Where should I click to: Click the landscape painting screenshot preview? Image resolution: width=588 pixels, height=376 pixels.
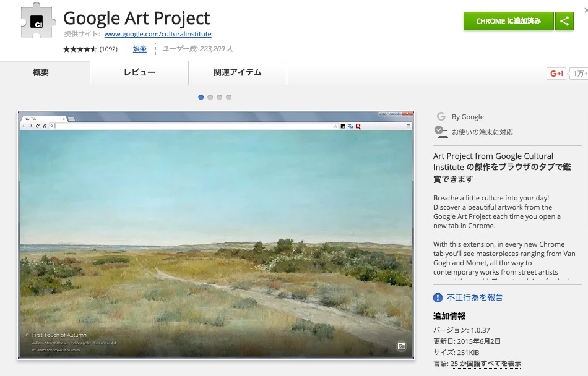pyautogui.click(x=216, y=235)
